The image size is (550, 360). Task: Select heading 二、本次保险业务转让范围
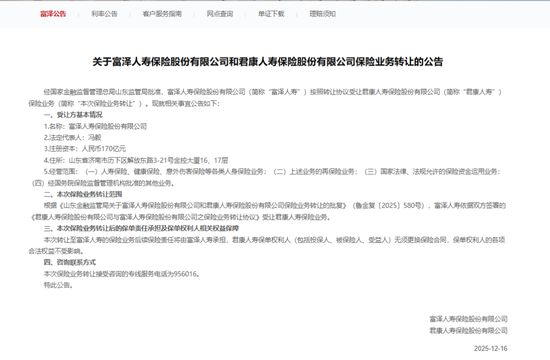(83, 194)
